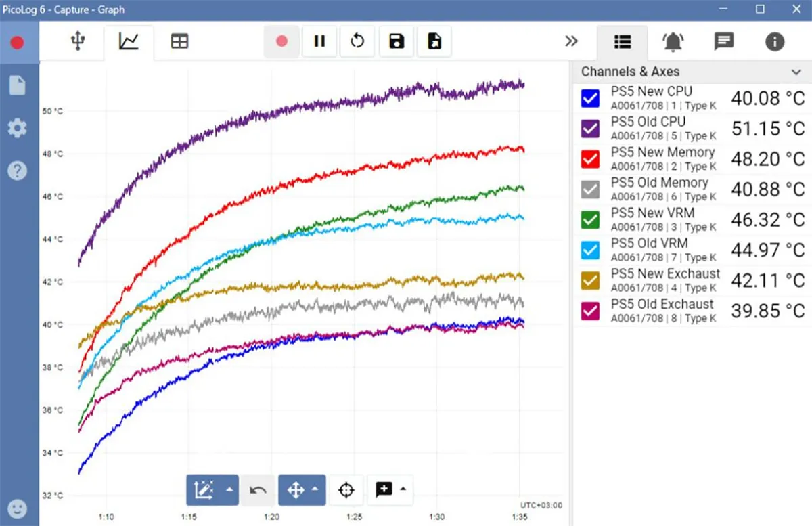Click the red record button in sidebar
The height and width of the screenshot is (526, 812).
tap(17, 43)
